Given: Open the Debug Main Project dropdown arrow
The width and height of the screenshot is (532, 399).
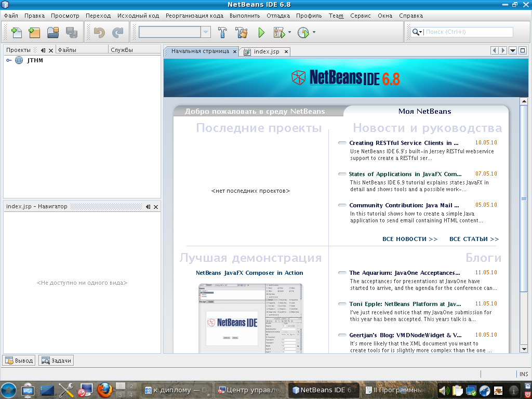Looking at the screenshot, I should [x=289, y=32].
